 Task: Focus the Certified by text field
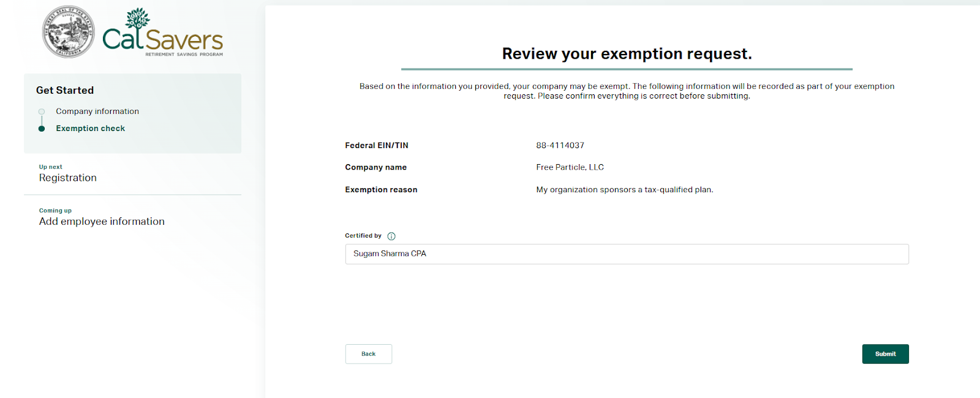click(x=627, y=254)
